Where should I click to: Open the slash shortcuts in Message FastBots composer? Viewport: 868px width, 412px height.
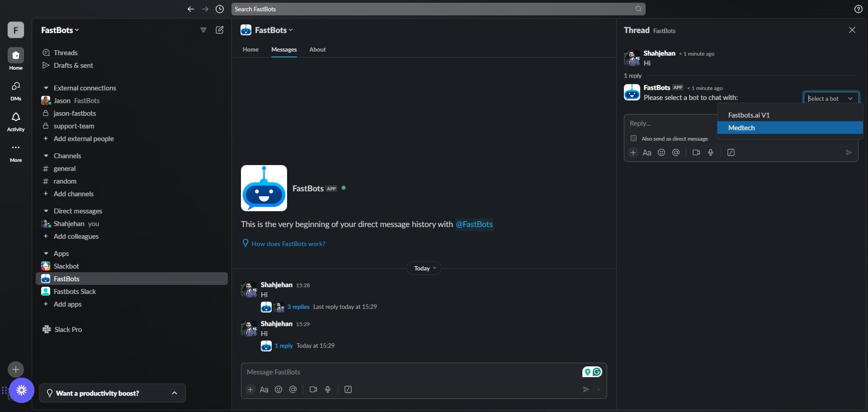348,389
